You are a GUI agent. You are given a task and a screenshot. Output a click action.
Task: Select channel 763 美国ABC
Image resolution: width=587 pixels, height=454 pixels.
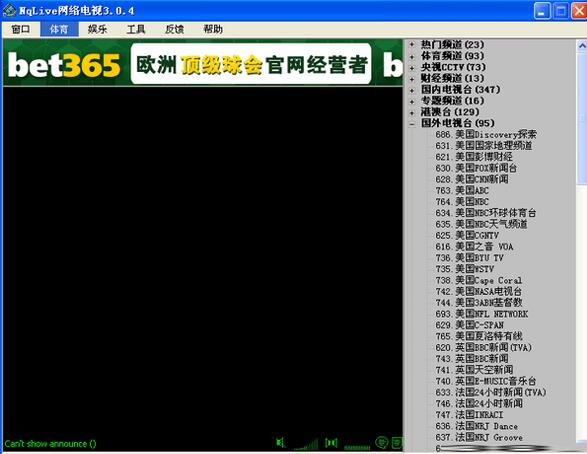click(462, 191)
